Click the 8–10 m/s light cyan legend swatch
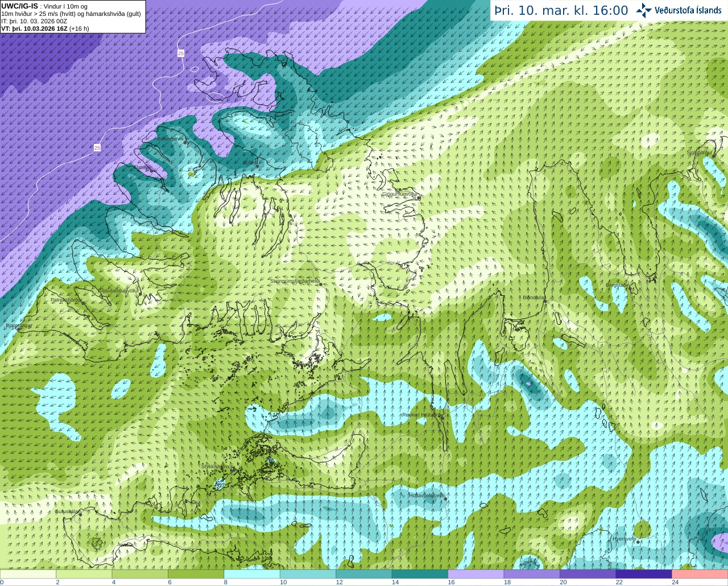The height and width of the screenshot is (586, 728). (x=252, y=574)
